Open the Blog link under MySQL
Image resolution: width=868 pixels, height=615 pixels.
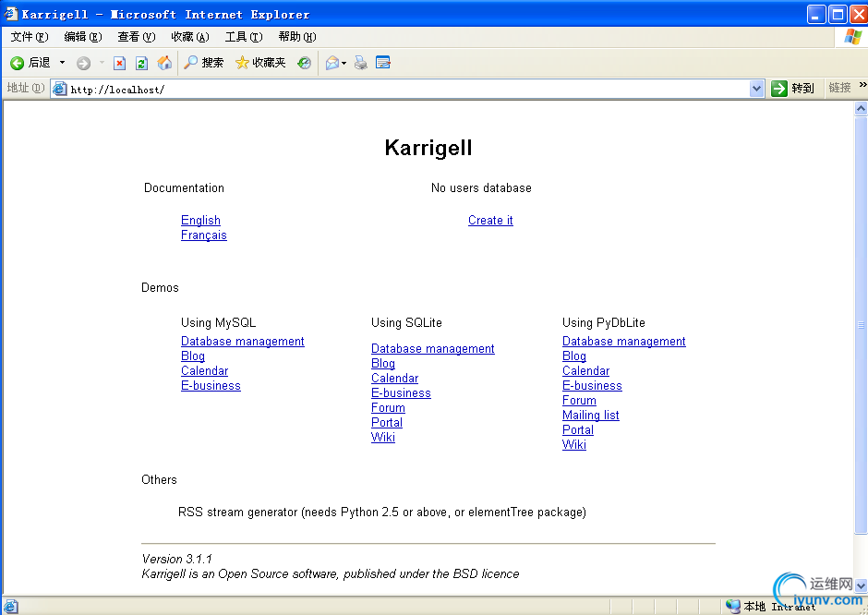point(193,356)
